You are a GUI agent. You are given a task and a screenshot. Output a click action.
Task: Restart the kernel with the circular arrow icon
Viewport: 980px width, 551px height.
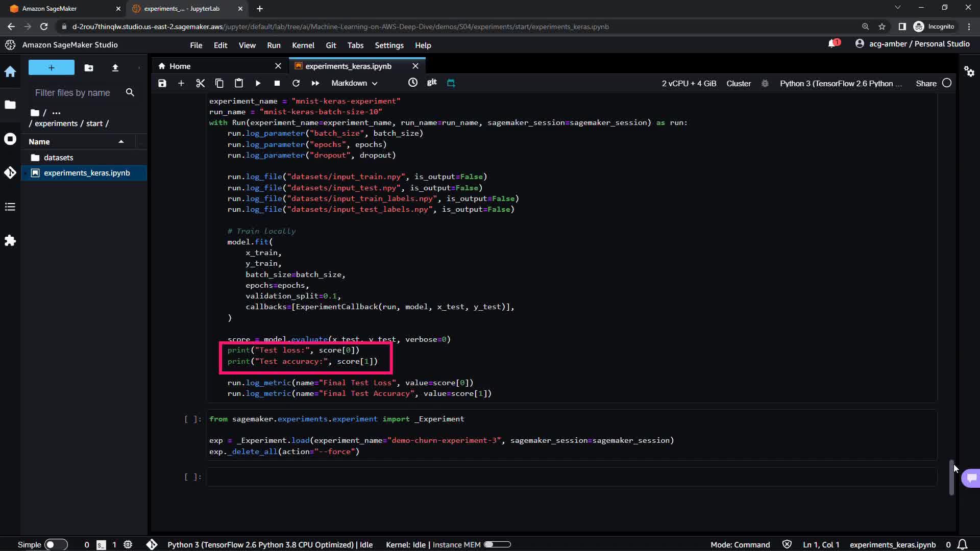tap(296, 83)
